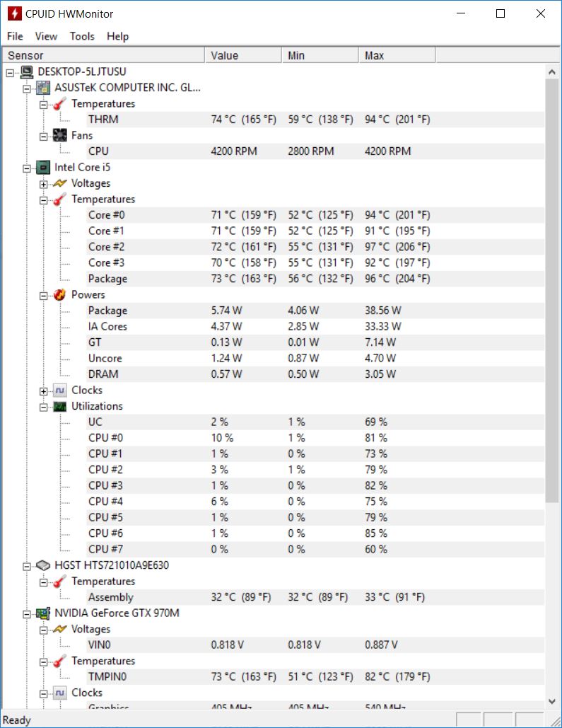This screenshot has height=728, width=562.
Task: Open the View menu
Action: pos(46,36)
